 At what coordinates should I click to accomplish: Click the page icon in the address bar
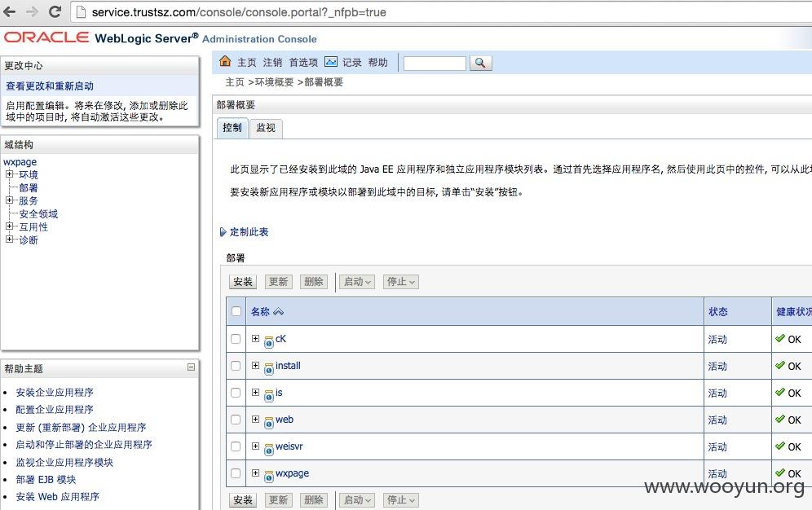pos(81,12)
